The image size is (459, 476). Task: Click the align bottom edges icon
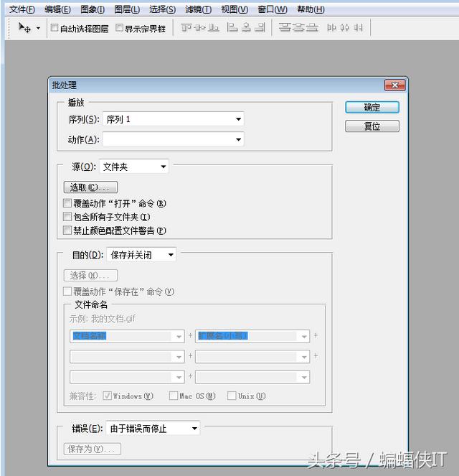213,28
